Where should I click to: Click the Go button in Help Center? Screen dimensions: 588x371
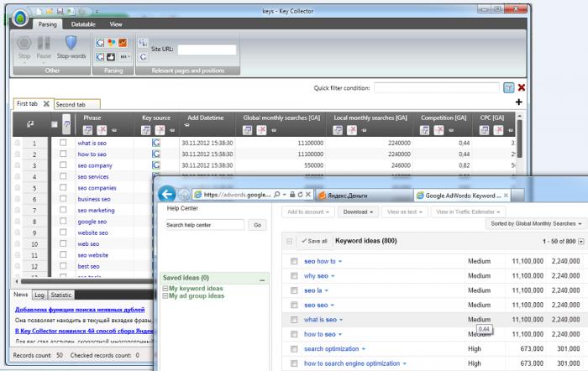pos(257,225)
